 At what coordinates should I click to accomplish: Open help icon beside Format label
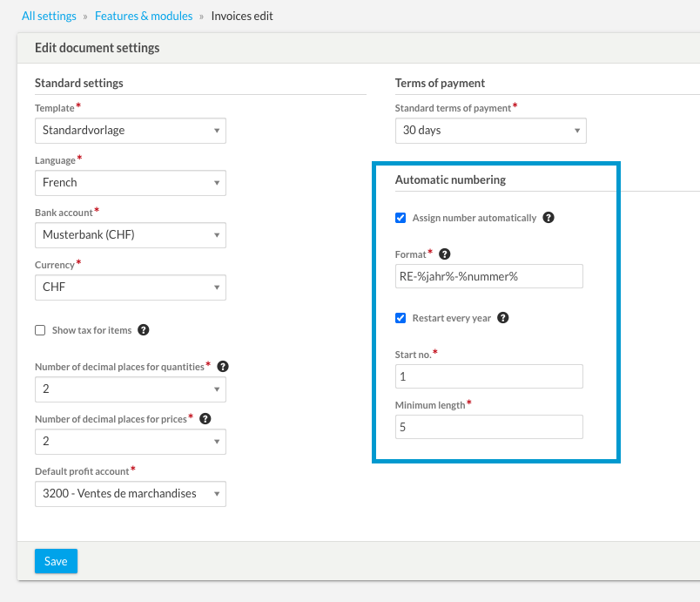click(x=445, y=254)
